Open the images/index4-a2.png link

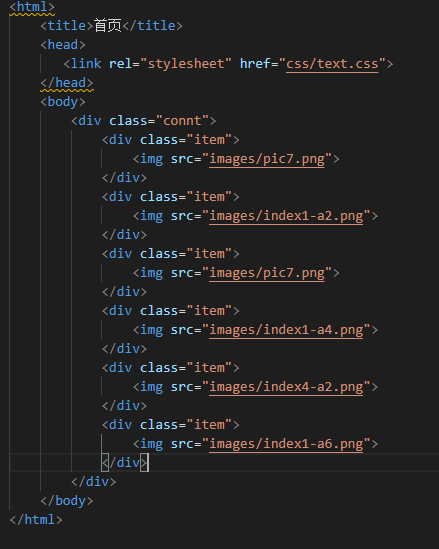(286, 387)
